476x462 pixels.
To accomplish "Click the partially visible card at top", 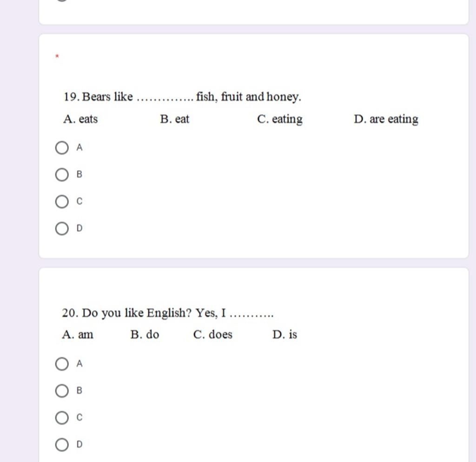I will point(254,12).
